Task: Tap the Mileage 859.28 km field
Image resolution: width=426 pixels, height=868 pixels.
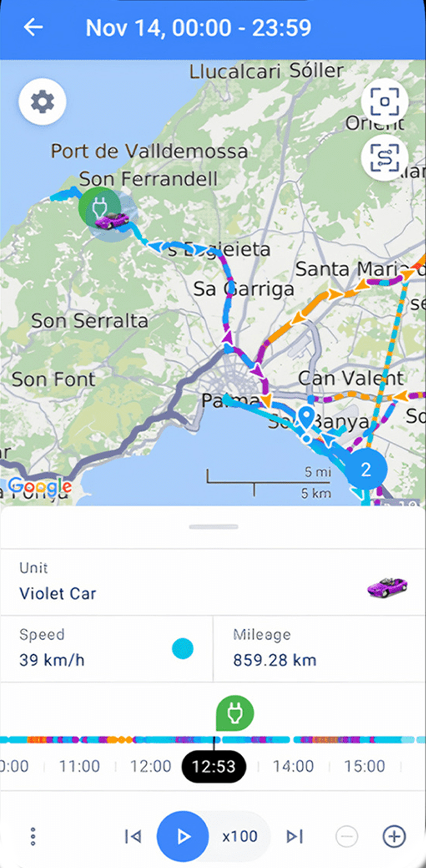Action: click(320, 649)
